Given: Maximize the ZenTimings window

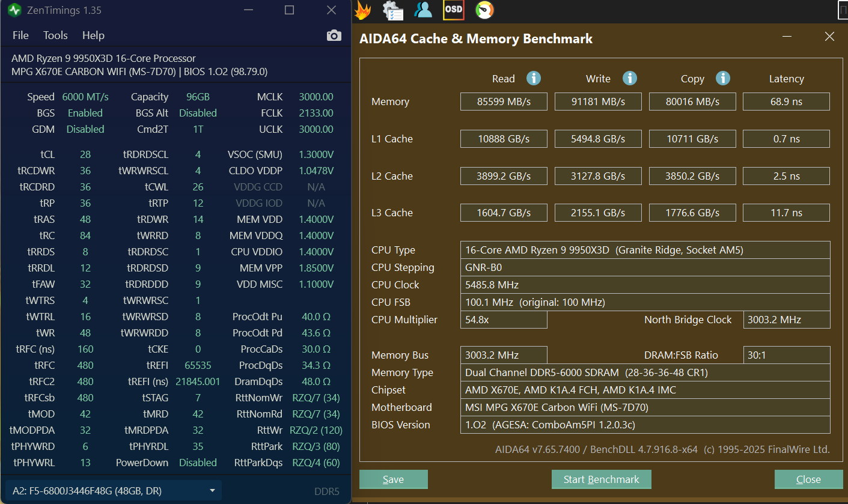Looking at the screenshot, I should 289,10.
